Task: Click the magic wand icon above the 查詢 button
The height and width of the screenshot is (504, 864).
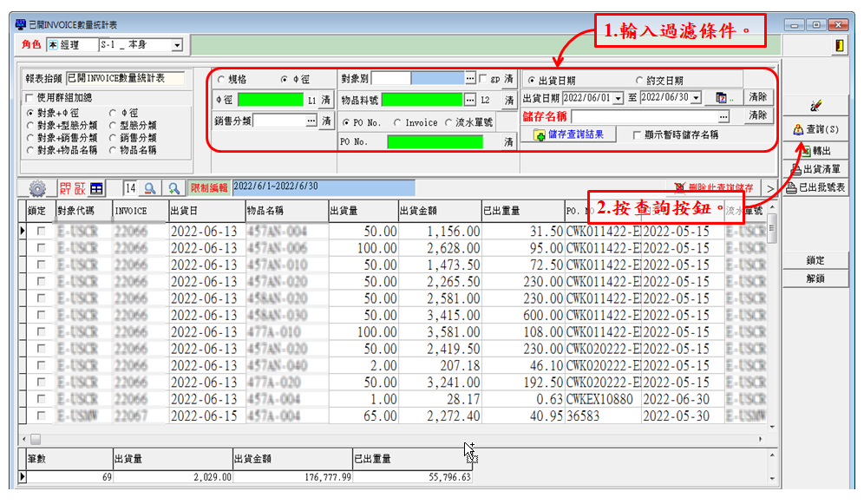Action: 815,106
